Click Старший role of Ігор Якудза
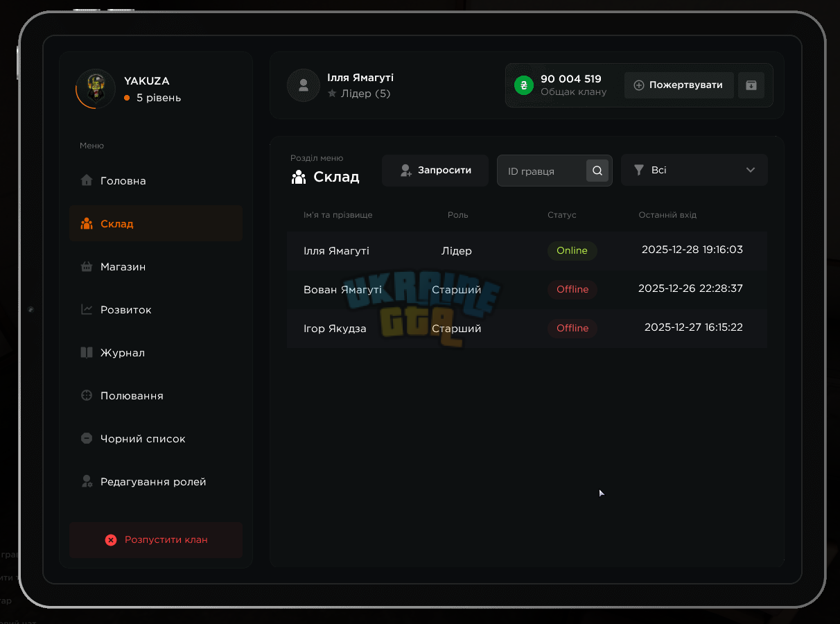 click(457, 329)
